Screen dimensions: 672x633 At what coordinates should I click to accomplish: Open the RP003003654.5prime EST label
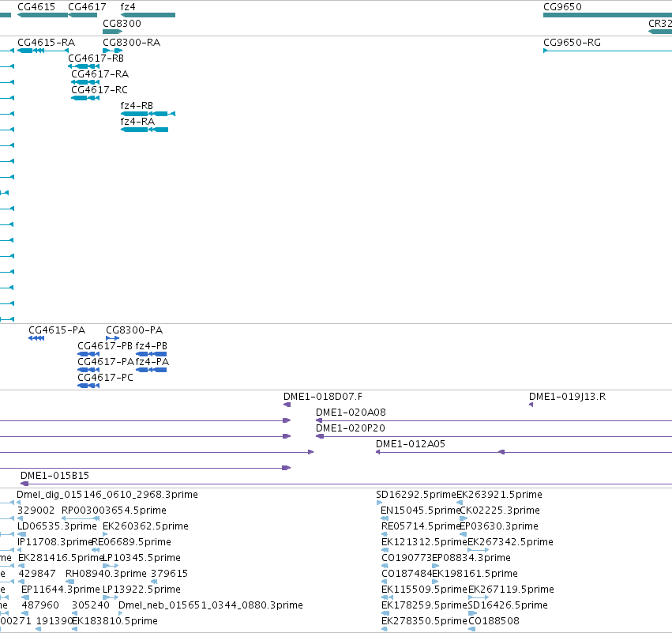(114, 511)
